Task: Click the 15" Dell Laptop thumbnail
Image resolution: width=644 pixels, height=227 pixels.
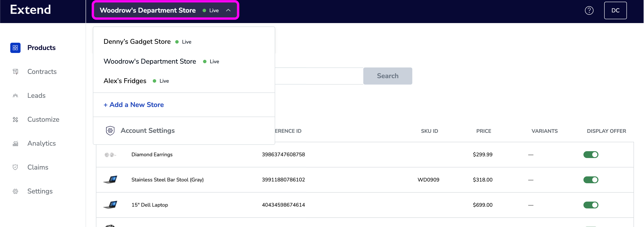Action: (110, 205)
